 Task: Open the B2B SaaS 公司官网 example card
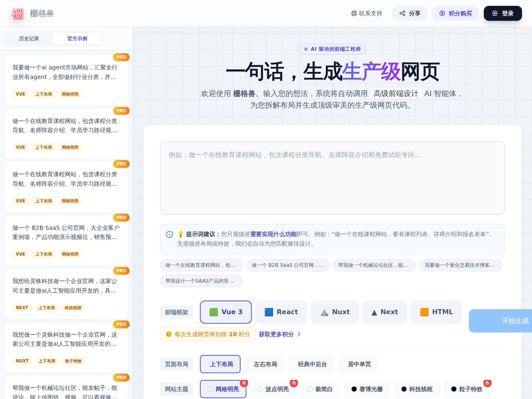click(x=66, y=241)
